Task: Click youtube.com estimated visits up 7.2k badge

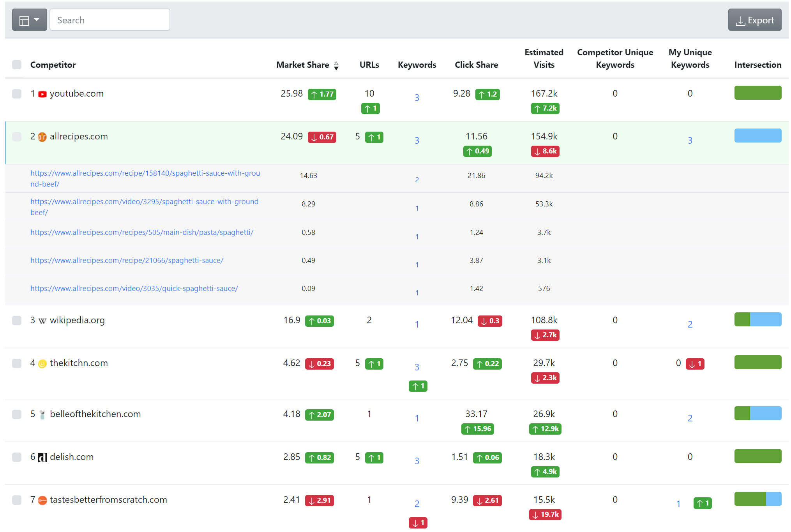Action: 545,108
